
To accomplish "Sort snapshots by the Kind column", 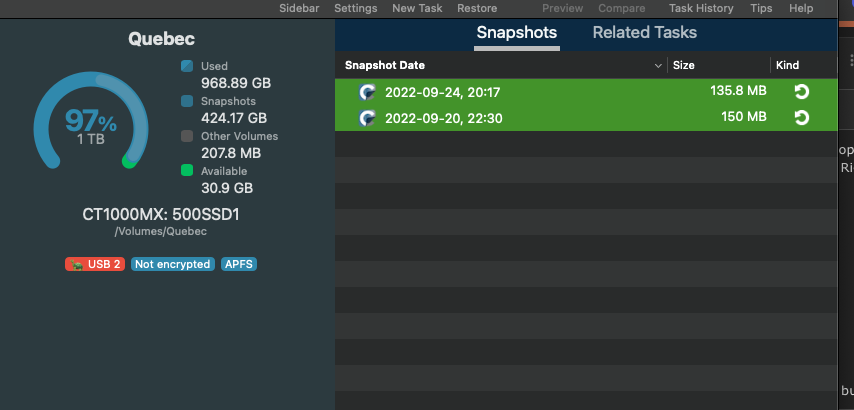I will [x=788, y=66].
